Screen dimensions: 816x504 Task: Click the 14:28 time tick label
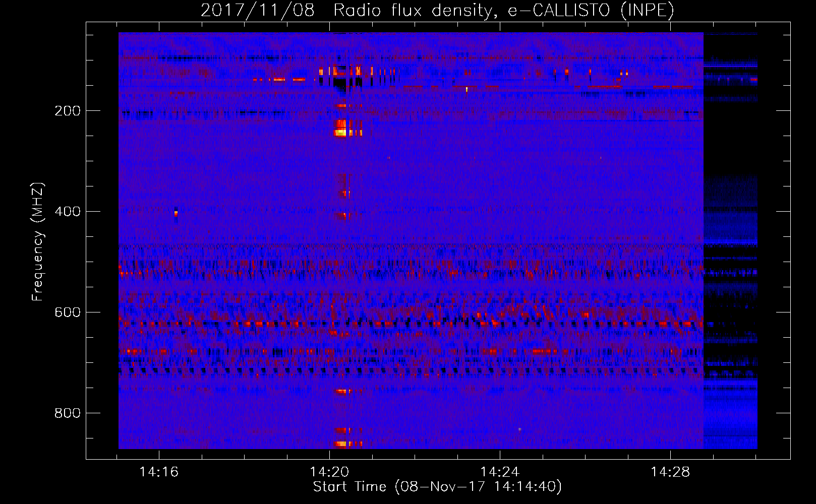pyautogui.click(x=670, y=472)
